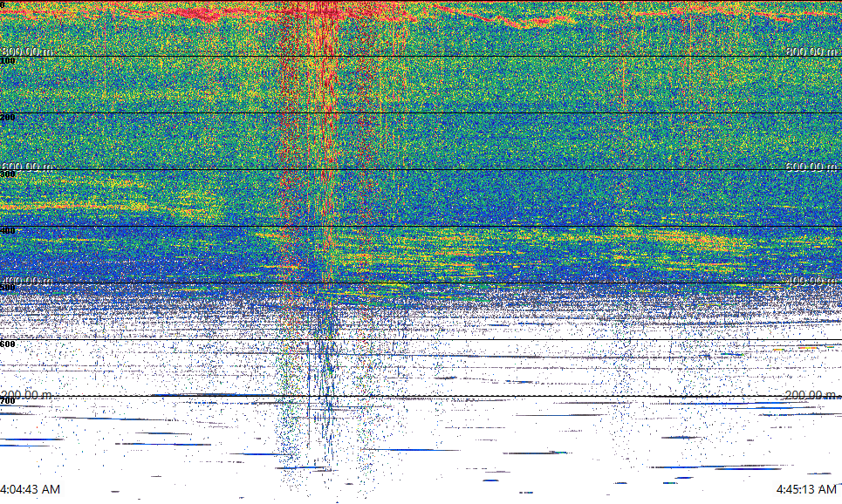Select the bold depth marker 200
The height and width of the screenshot is (504, 842).
click(x=8, y=118)
